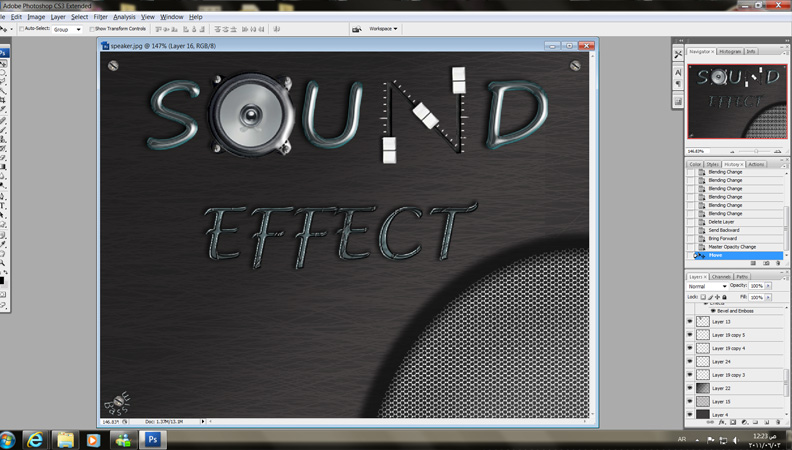
Task: Open the Layer Comps dock icon
Action: click(678, 101)
